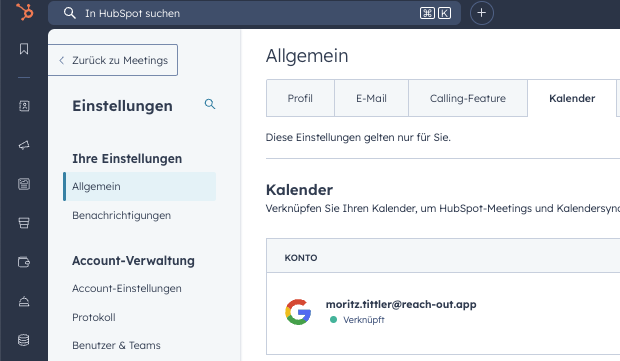620x361 pixels.
Task: Open the Service bell icon in sidebar
Action: [24, 302]
